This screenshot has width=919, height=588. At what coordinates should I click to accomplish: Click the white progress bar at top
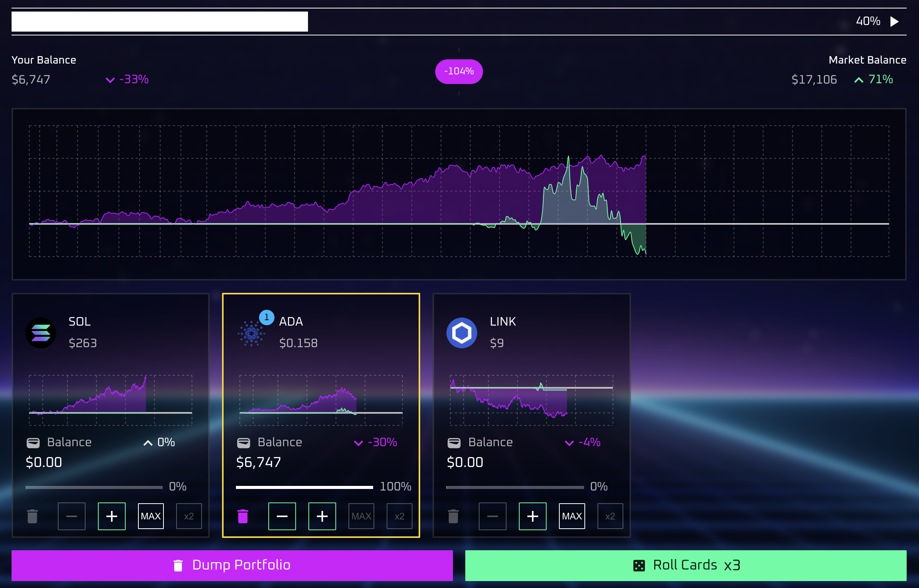coord(160,22)
